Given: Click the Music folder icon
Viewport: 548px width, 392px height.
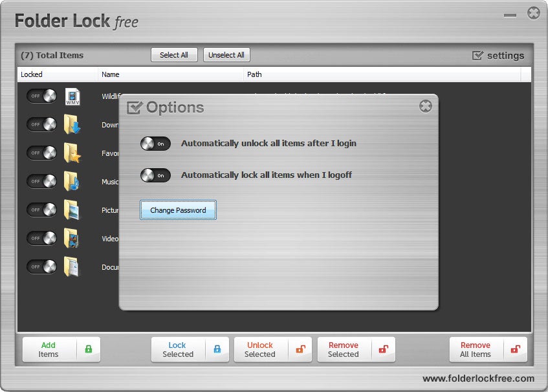Looking at the screenshot, I should [71, 181].
